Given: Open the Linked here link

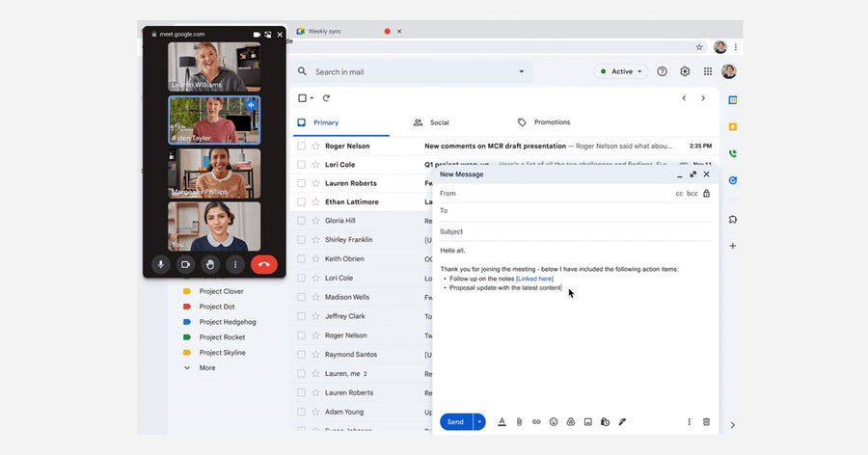Looking at the screenshot, I should (x=534, y=279).
